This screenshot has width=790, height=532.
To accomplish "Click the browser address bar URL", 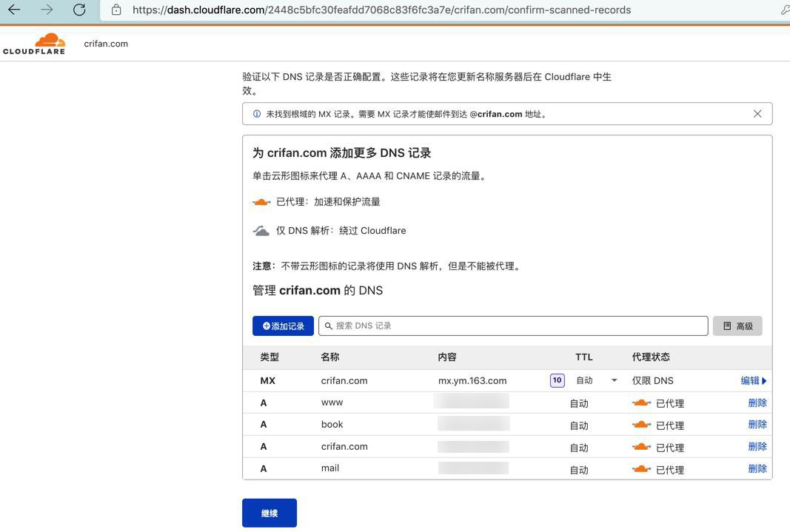I will (x=381, y=10).
